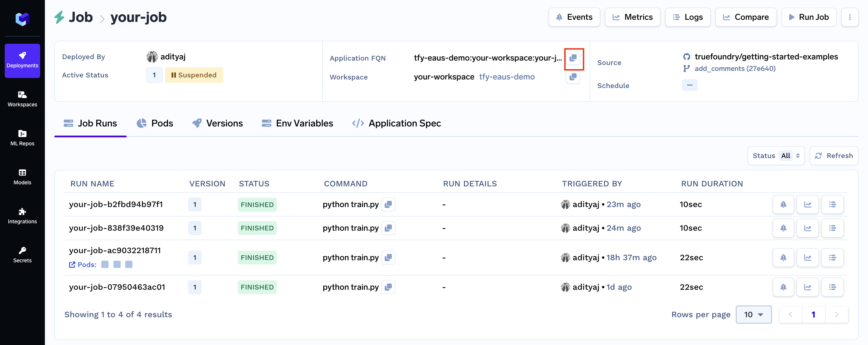Open Rows per page dropdown

[x=753, y=314]
